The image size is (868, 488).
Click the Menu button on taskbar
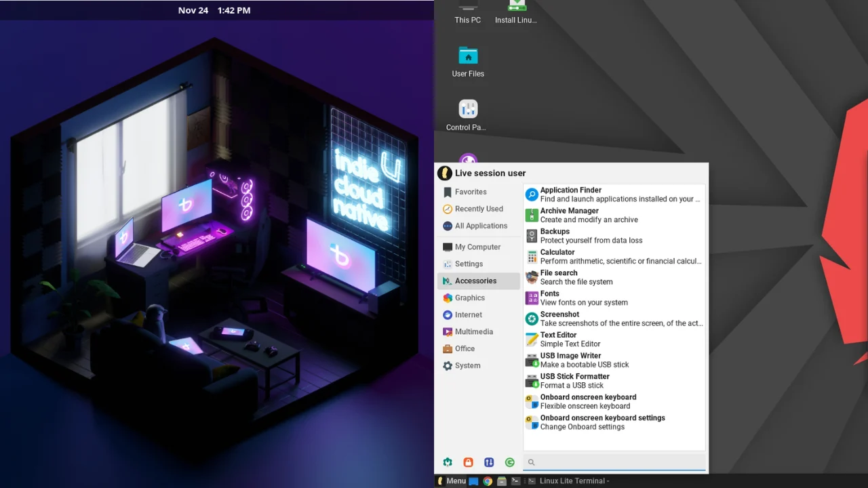pyautogui.click(x=451, y=481)
